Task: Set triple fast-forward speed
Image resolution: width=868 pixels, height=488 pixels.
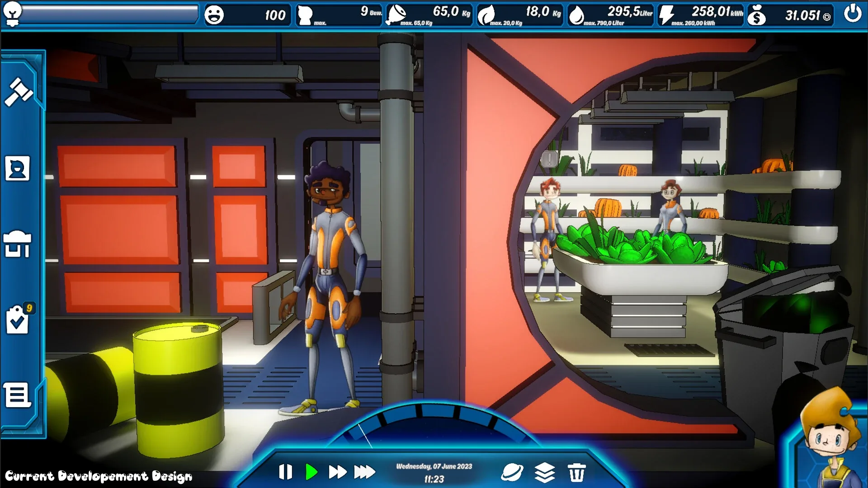Action: (x=364, y=472)
